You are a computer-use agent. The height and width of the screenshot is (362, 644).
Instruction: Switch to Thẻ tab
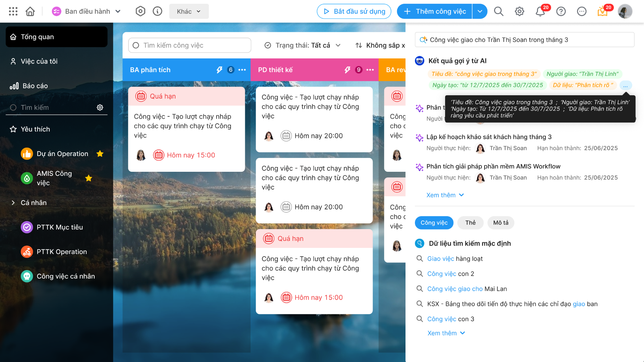pos(470,223)
